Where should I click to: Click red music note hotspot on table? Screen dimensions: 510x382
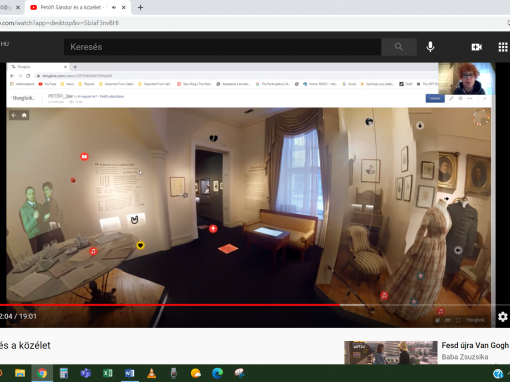pyautogui.click(x=93, y=251)
